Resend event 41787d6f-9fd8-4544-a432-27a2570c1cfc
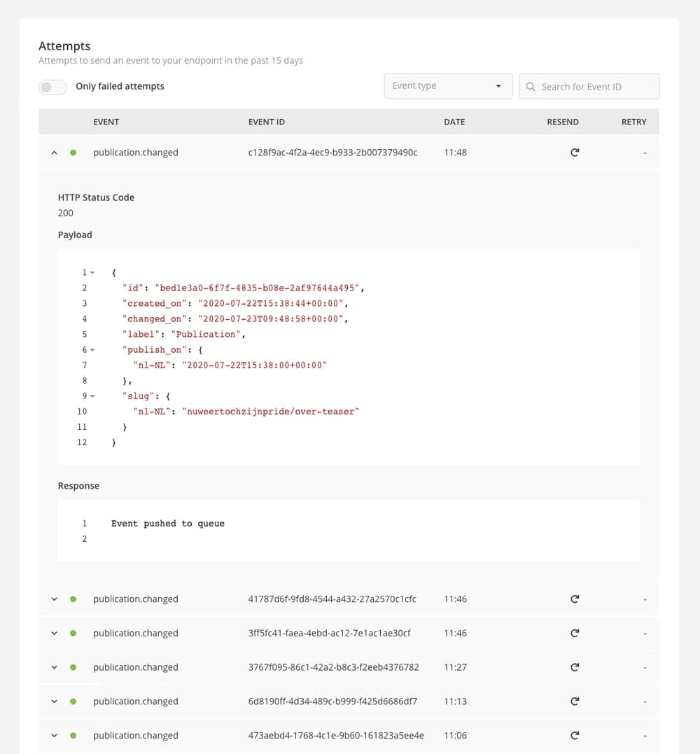Viewport: 700px width, 754px height. pos(575,599)
